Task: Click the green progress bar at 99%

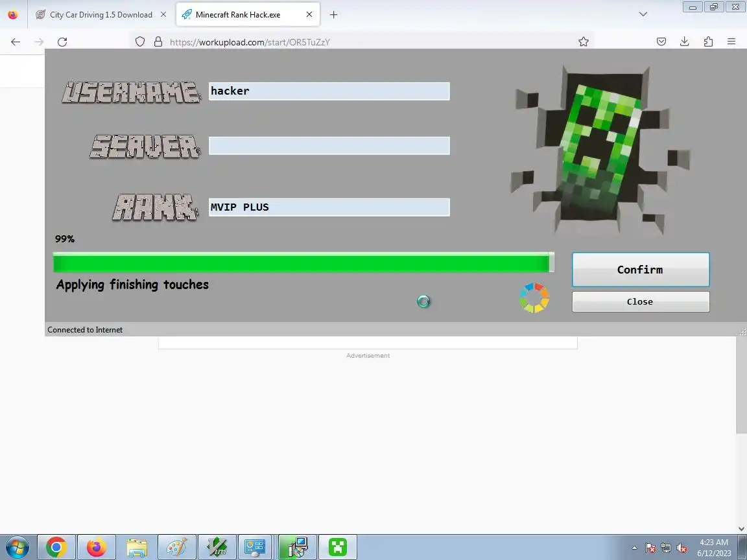Action: coord(303,262)
